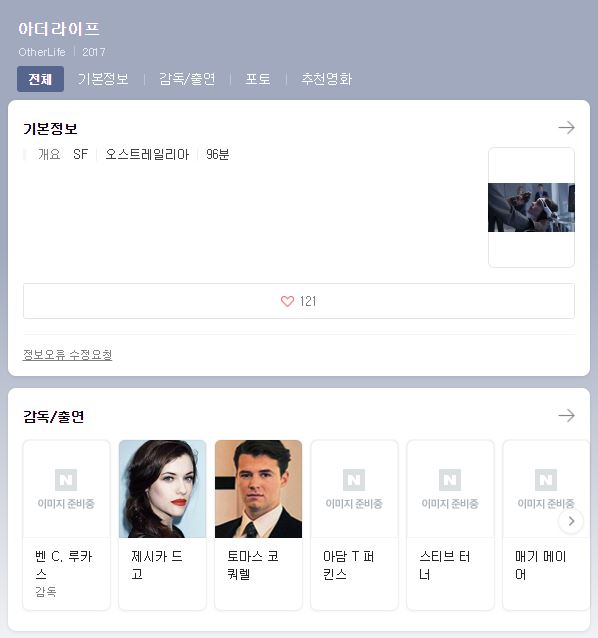Viewport: 598px width, 638px height.
Task: Open director 벤 C. 루카스 profile card
Action: [66, 525]
